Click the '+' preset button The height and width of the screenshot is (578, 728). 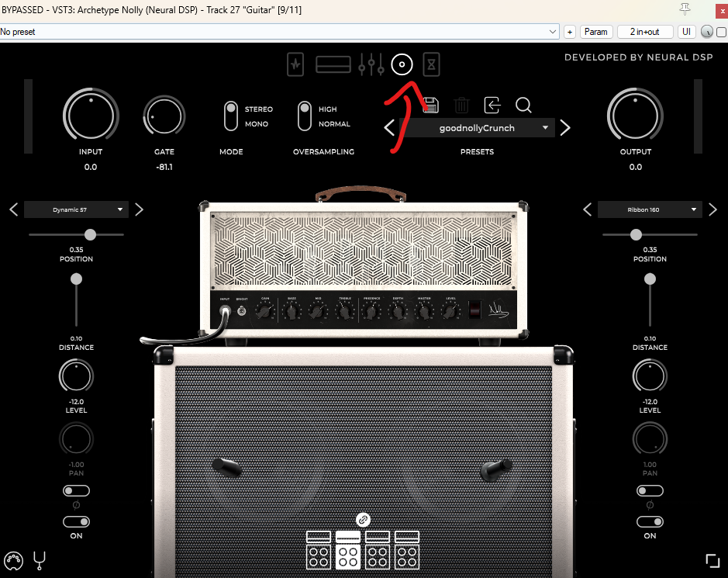[x=570, y=32]
